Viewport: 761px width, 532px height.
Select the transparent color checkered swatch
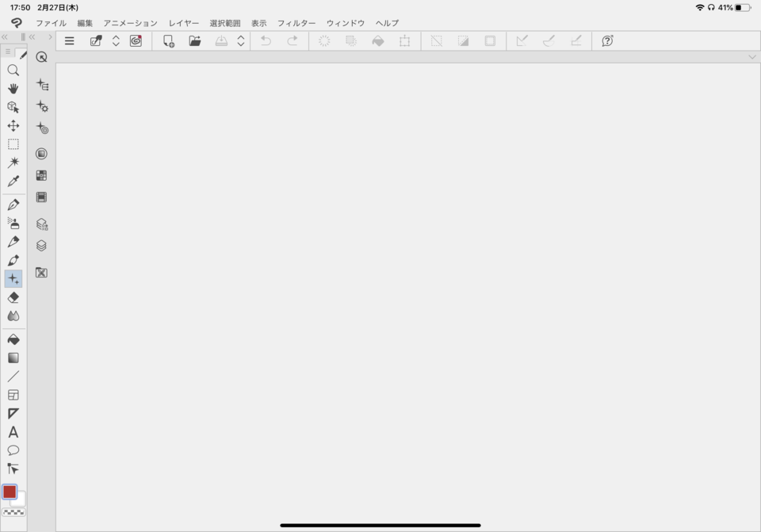tap(13, 513)
